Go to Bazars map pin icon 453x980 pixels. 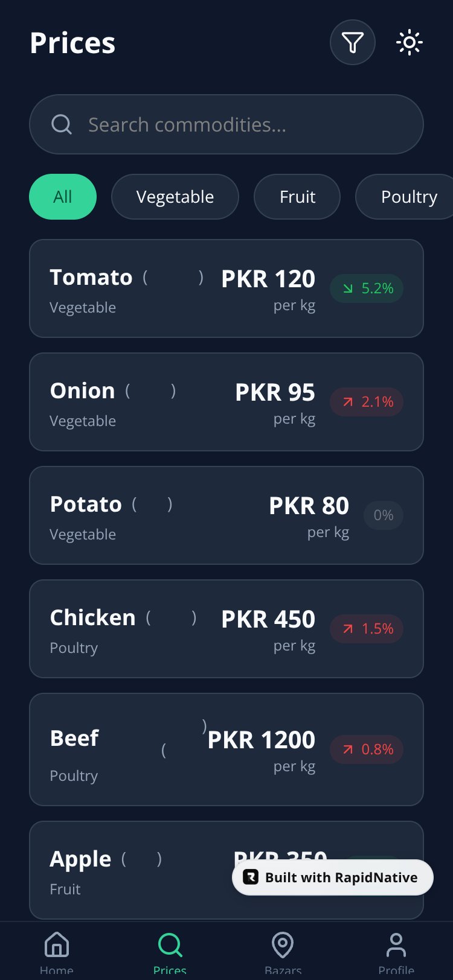283,944
